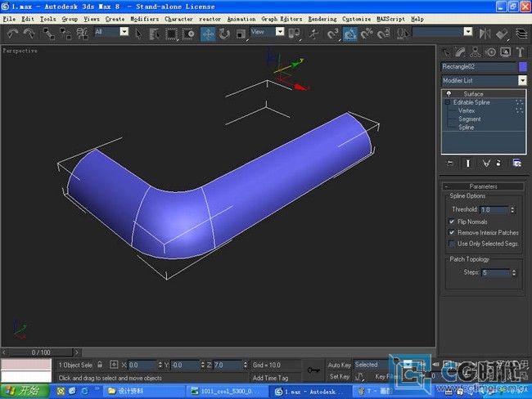Open reference coordinate View dropdown

coord(280,32)
